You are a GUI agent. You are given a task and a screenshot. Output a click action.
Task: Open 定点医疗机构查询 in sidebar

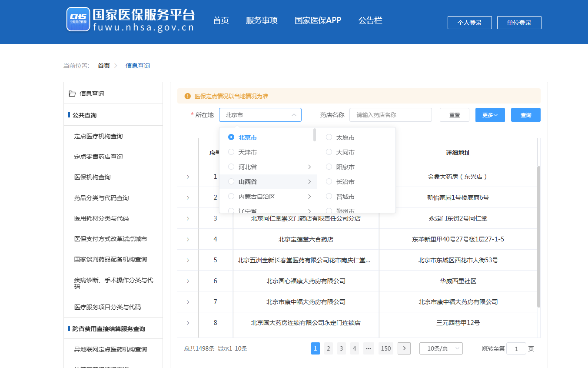(x=99, y=136)
